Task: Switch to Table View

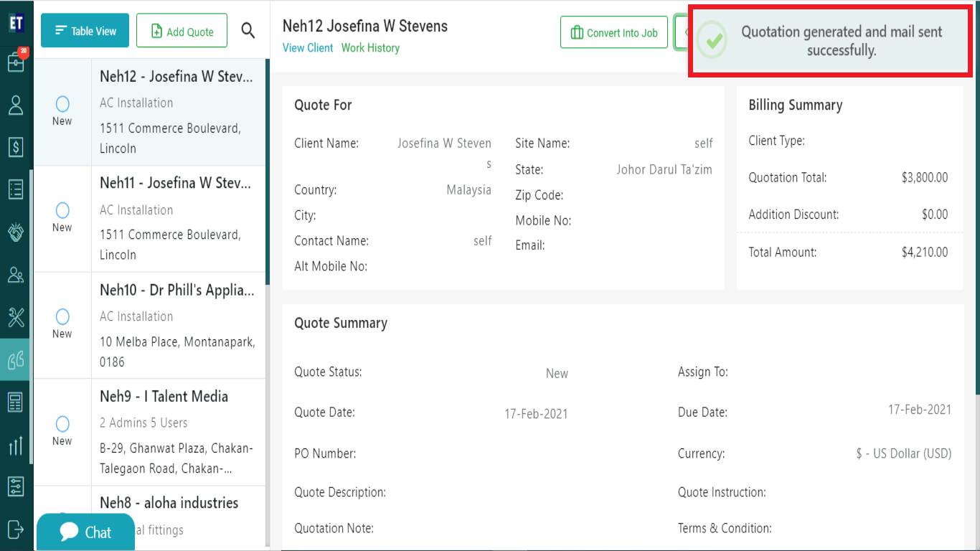Action: [85, 31]
